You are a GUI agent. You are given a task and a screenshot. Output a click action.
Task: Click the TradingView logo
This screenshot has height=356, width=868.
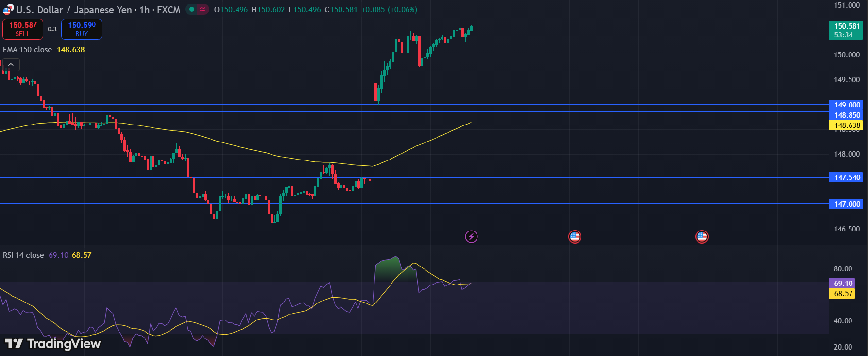click(x=52, y=344)
